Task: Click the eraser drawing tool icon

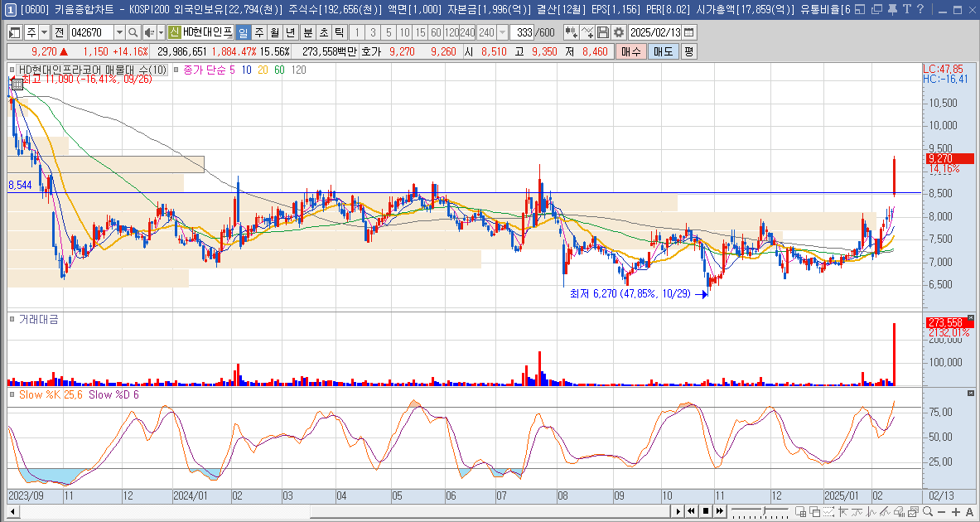Action: (x=900, y=511)
